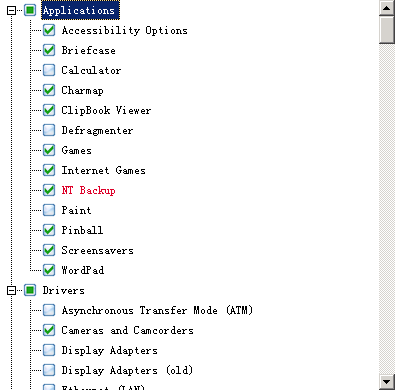Select the red NT Backup entry
This screenshot has width=395, height=390.
pyautogui.click(x=89, y=190)
